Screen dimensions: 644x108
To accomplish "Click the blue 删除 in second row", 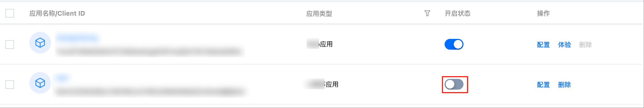I will (565, 85).
